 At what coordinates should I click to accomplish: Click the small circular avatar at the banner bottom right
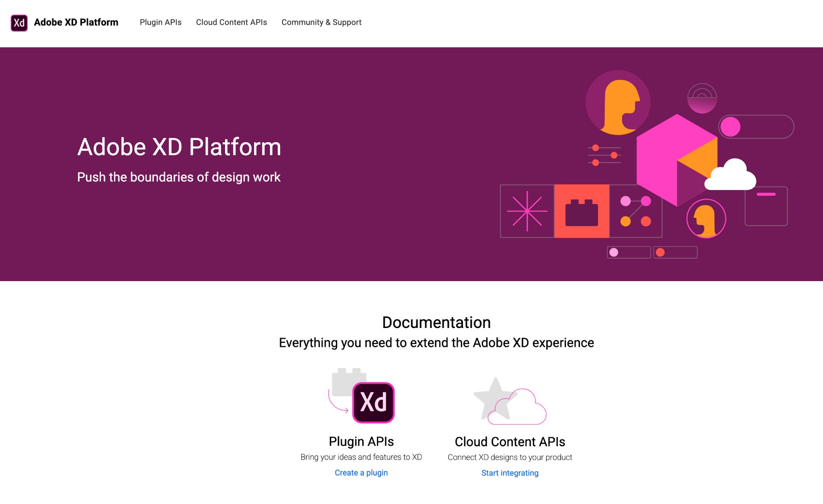pos(707,219)
